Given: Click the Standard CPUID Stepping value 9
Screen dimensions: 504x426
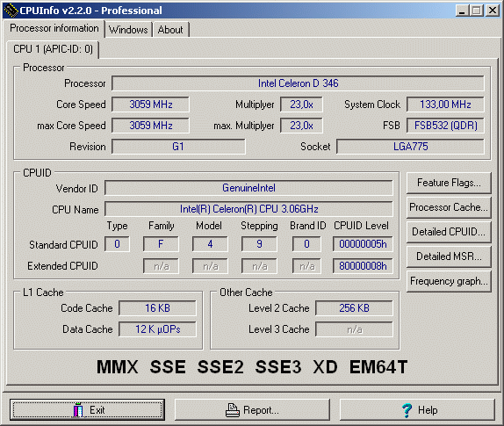Looking at the screenshot, I should click(x=259, y=244).
